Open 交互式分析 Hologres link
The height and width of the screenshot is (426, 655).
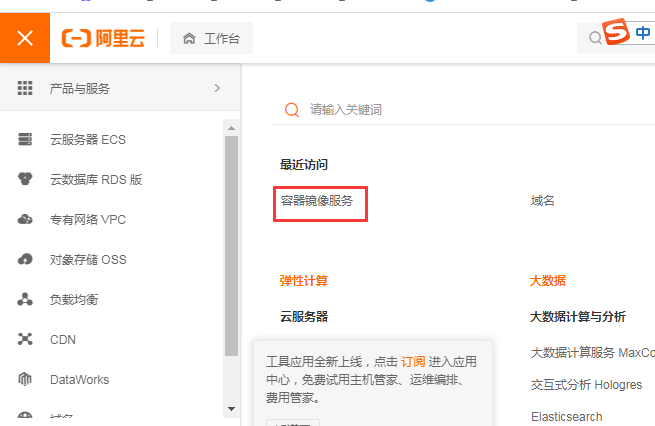pyautogui.click(x=586, y=384)
